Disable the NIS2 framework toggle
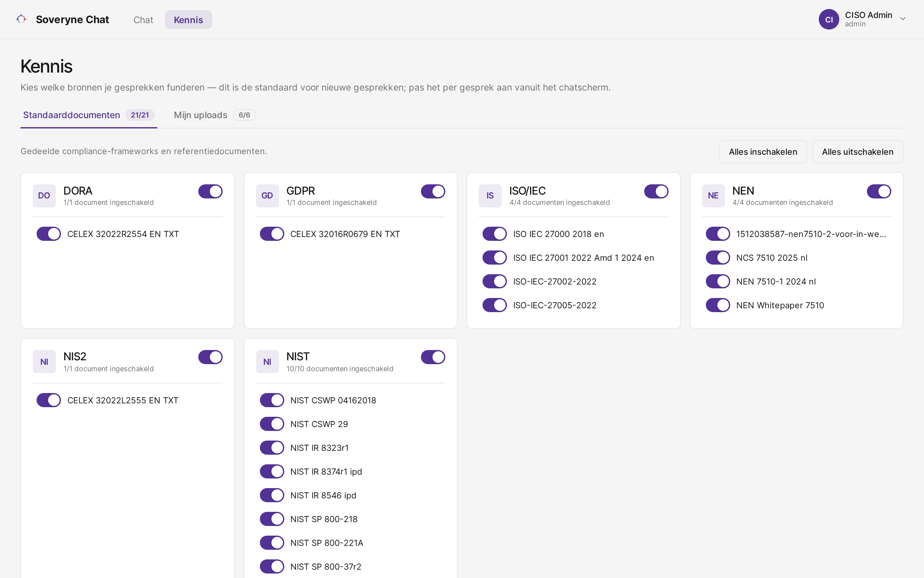 (x=210, y=357)
